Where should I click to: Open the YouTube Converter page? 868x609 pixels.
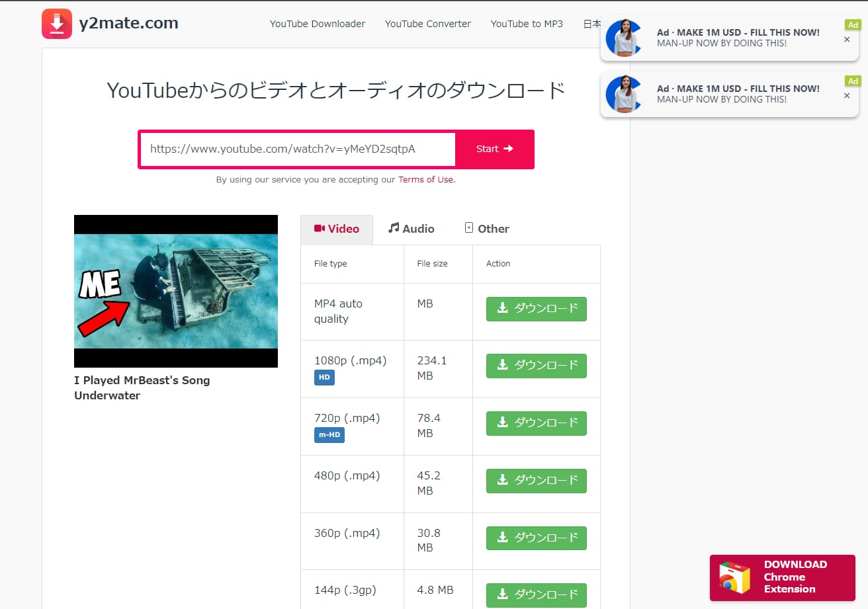click(x=428, y=24)
